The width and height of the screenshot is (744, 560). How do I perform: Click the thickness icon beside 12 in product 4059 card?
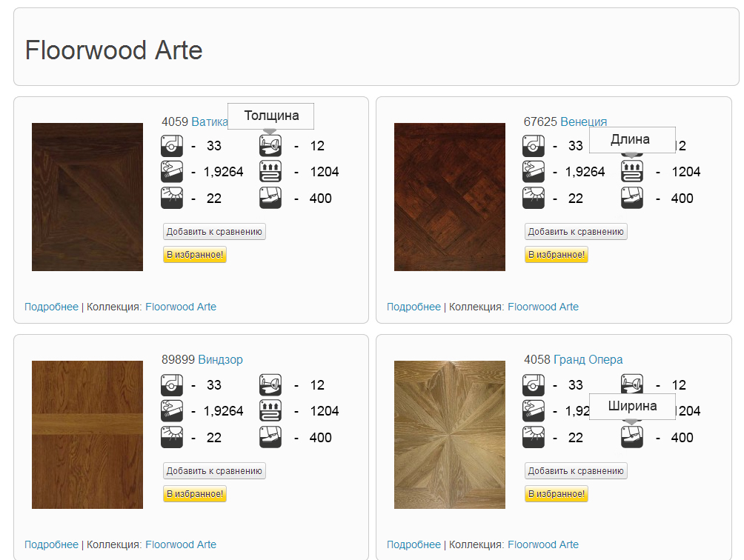coord(270,146)
